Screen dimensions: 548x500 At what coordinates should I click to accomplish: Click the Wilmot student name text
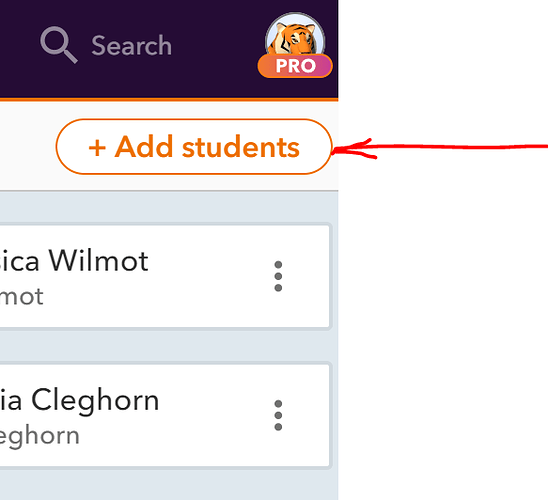pos(74,261)
